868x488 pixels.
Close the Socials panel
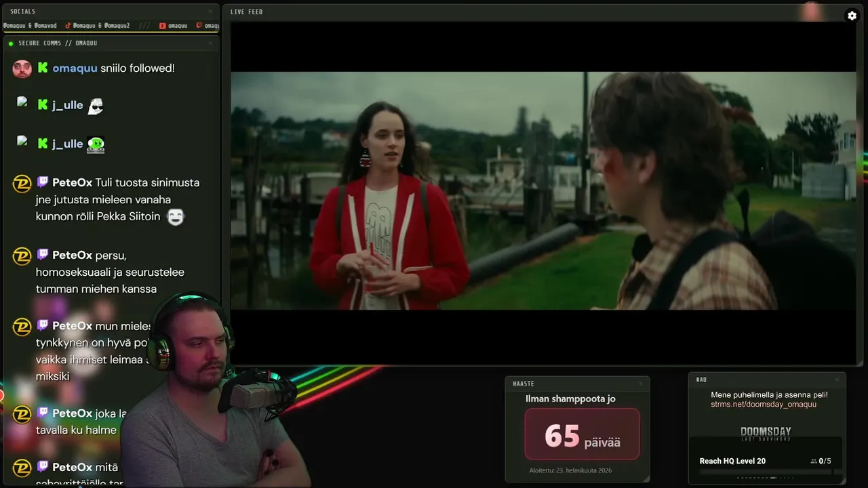point(210,12)
